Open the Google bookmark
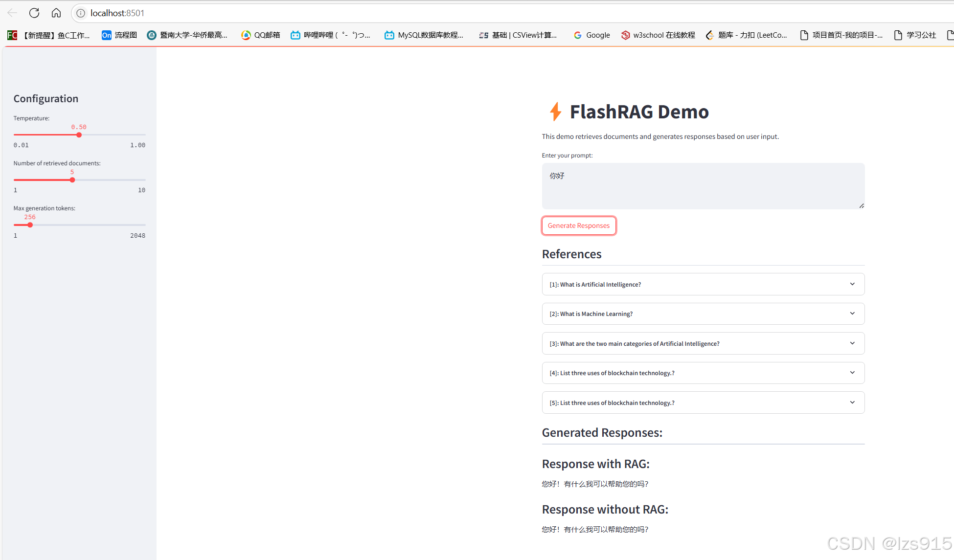The width and height of the screenshot is (954, 560). 591,35
